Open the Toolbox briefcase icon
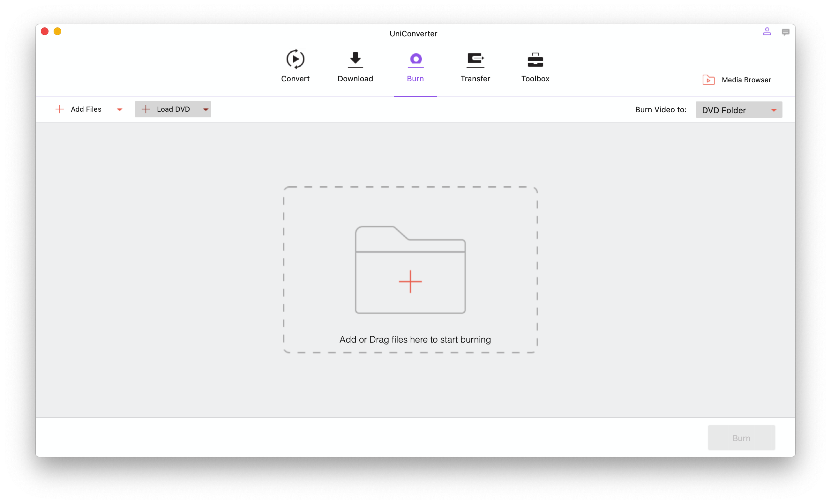831x504 pixels. pos(535,60)
